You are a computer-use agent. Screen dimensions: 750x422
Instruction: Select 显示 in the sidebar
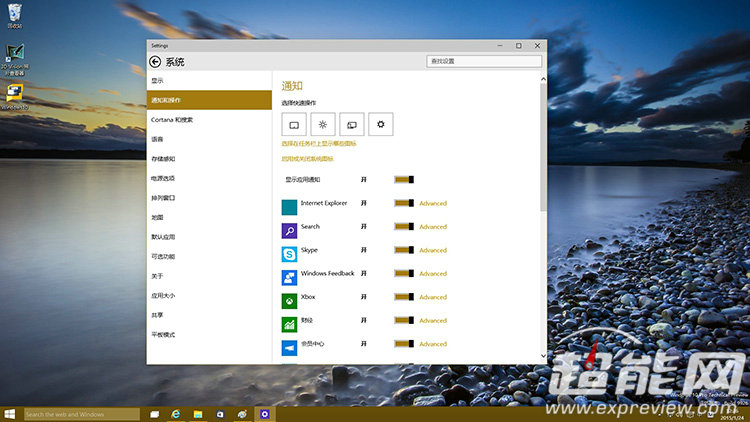point(158,80)
